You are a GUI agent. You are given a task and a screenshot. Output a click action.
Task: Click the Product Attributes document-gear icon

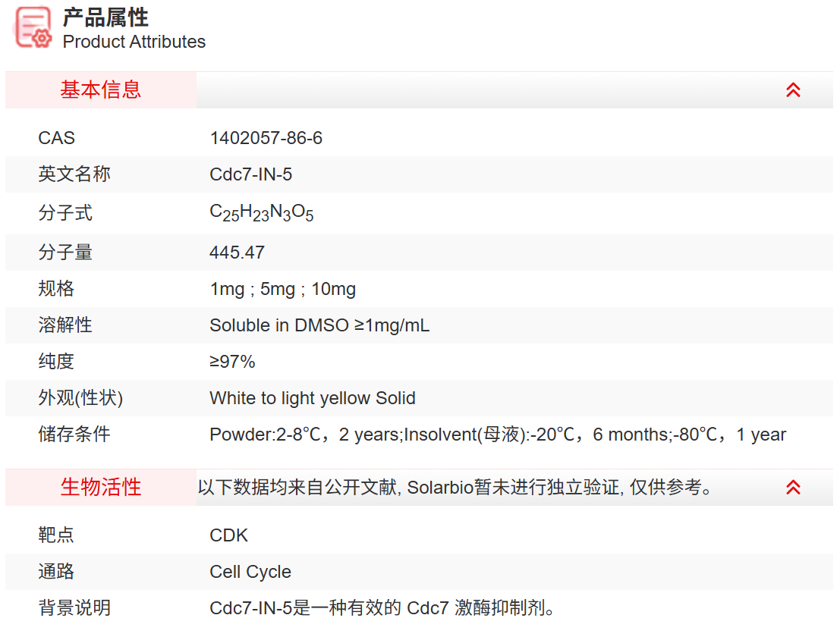tap(33, 29)
